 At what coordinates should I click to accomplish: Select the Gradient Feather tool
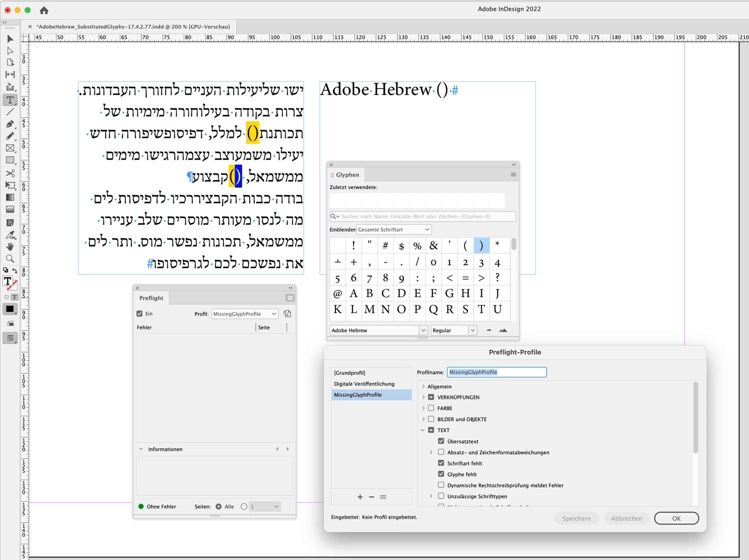pos(10,209)
